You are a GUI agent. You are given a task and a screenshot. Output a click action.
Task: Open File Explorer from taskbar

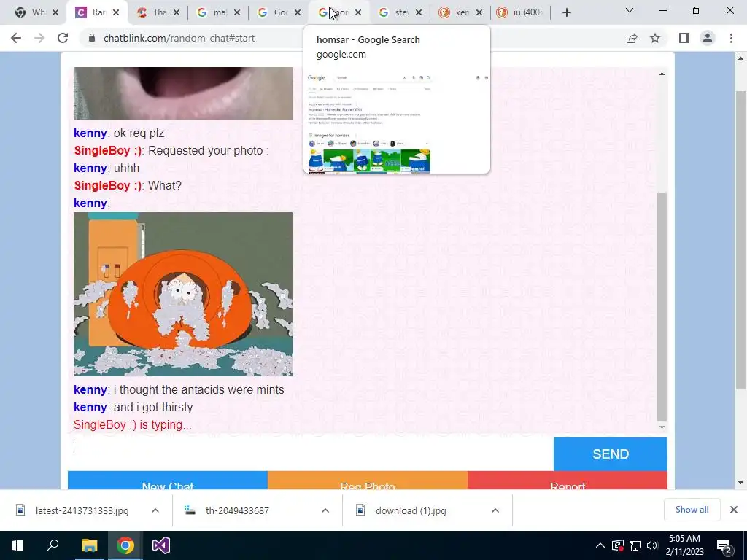tap(89, 545)
